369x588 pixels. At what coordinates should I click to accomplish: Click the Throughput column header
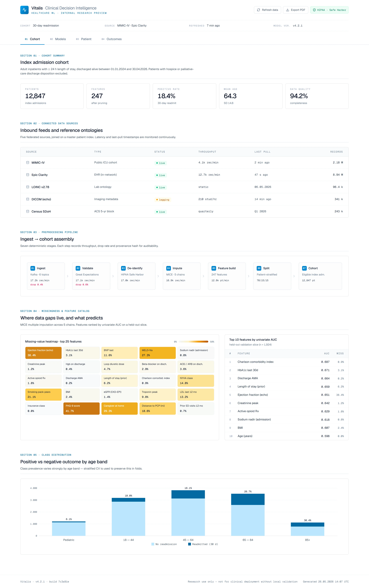pyautogui.click(x=207, y=152)
